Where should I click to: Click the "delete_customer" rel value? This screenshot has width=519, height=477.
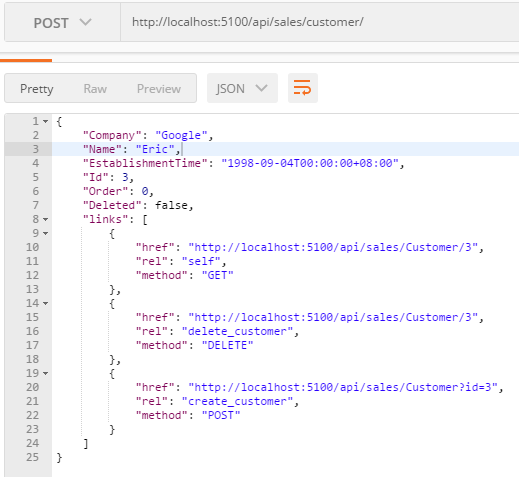237,331
